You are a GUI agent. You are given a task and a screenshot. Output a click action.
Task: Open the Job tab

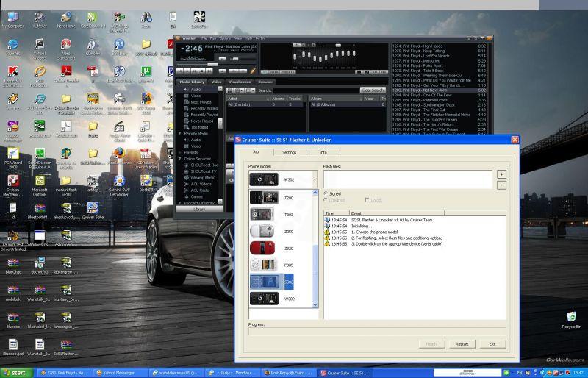[x=256, y=151]
